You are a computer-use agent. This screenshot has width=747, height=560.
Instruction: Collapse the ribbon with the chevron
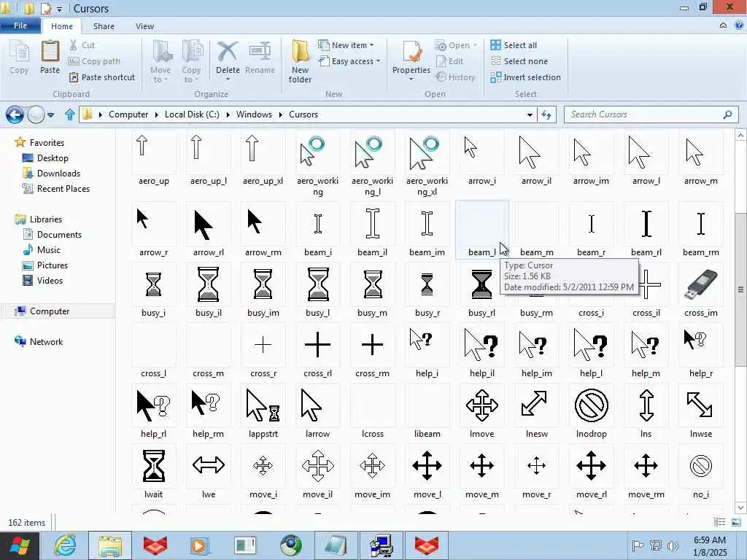click(x=723, y=26)
